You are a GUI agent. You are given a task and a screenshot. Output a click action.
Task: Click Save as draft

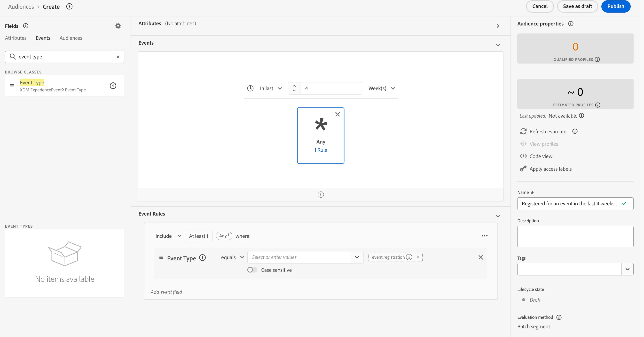577,6
